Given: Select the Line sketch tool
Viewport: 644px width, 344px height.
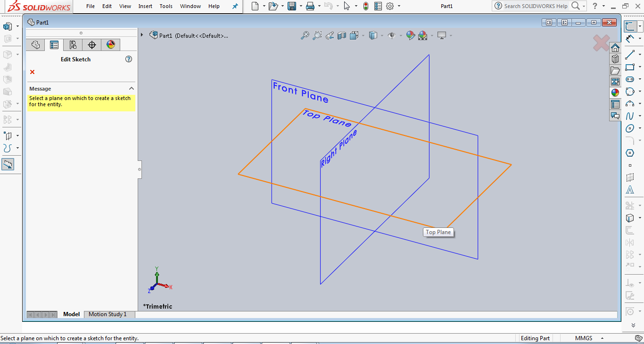Looking at the screenshot, I should (630, 55).
